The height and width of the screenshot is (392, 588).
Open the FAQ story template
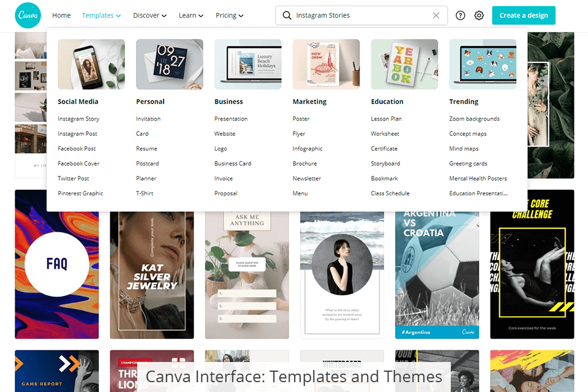coord(56,264)
